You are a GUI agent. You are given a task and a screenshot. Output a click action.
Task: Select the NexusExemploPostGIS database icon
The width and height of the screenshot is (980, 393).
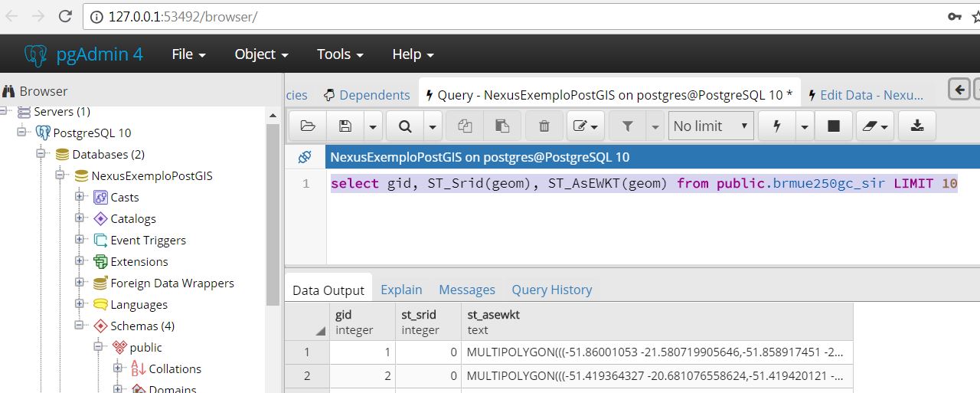pyautogui.click(x=81, y=175)
